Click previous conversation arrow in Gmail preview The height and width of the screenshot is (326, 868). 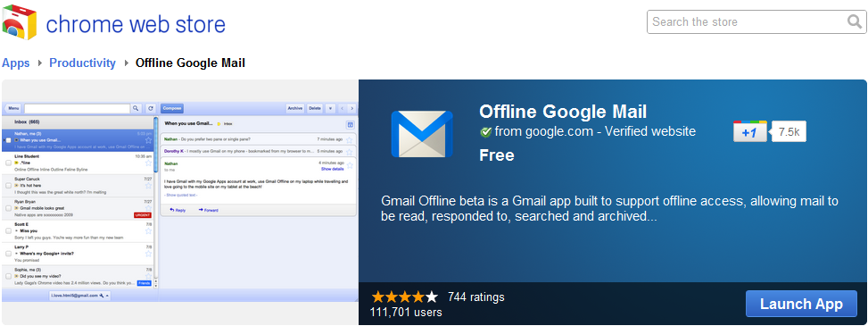342,109
